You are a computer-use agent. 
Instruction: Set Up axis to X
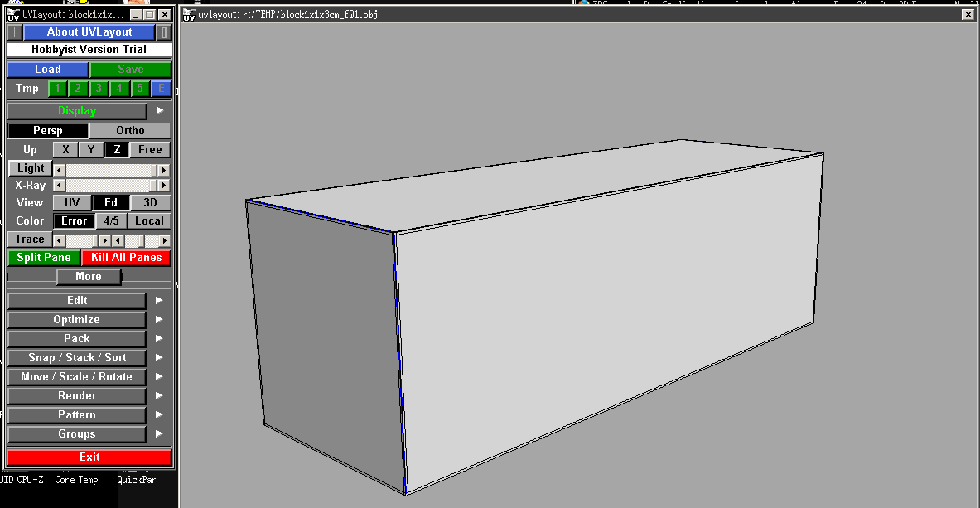click(x=65, y=149)
